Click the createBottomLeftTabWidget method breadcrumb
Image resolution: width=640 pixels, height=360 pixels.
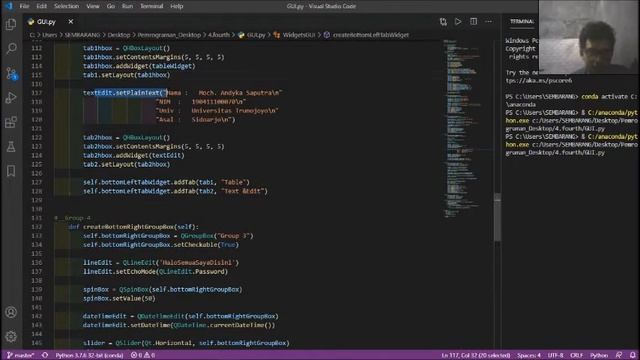click(x=367, y=35)
